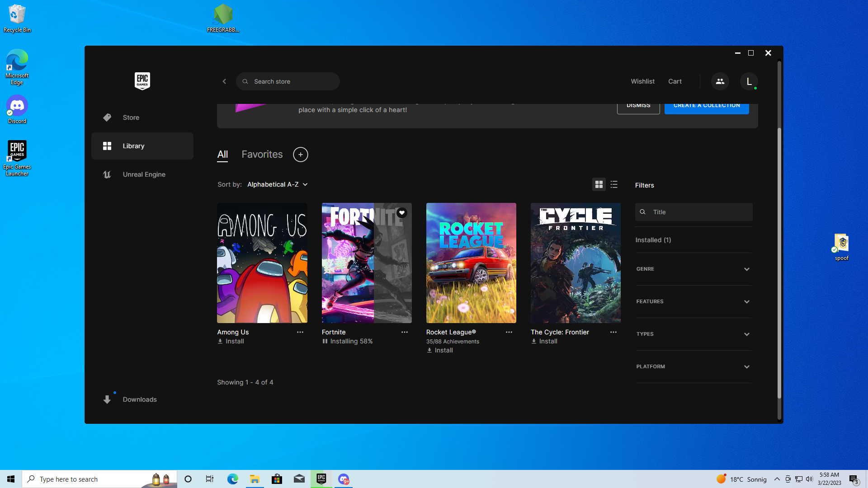Switch to the grid view layout
This screenshot has width=868, height=488.
599,184
